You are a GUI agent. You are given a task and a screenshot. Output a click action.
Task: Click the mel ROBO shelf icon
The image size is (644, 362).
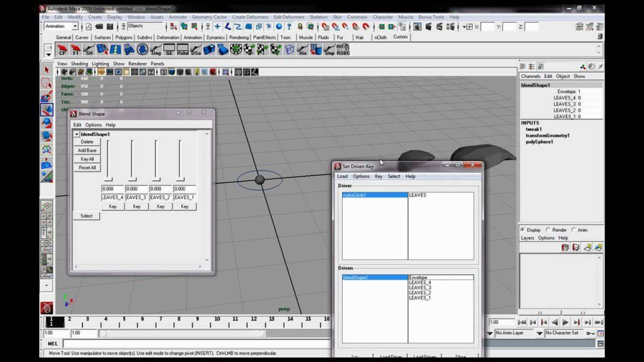pyautogui.click(x=343, y=50)
